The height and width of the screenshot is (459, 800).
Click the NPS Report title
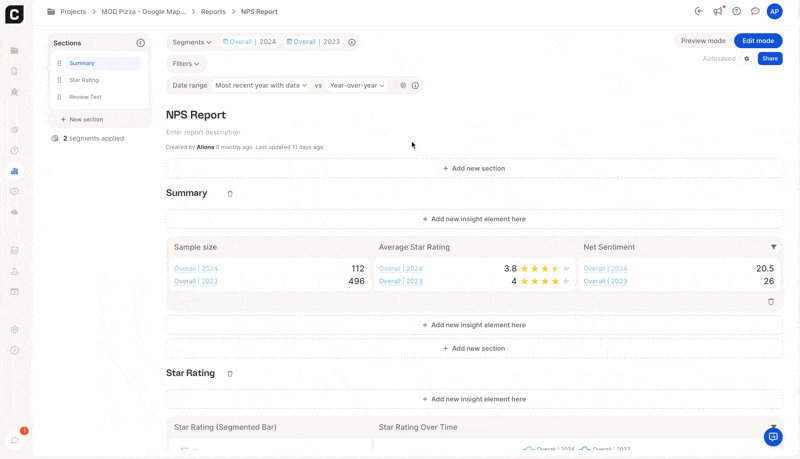tap(196, 115)
